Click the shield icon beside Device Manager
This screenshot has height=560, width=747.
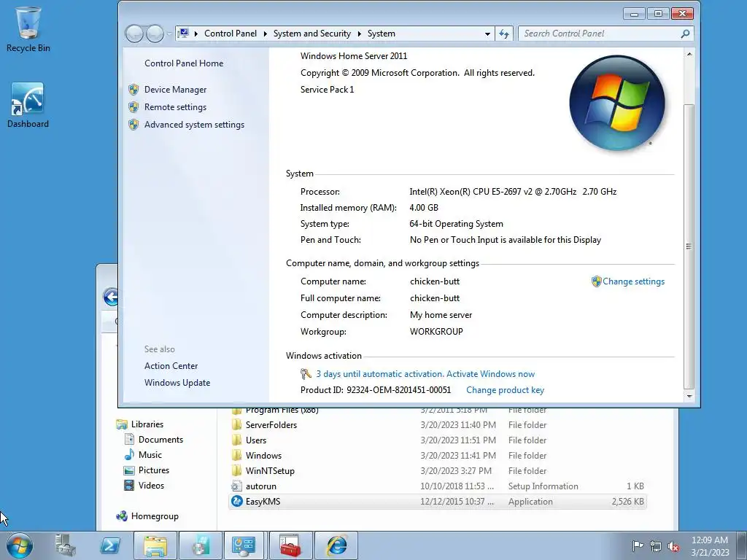click(133, 90)
